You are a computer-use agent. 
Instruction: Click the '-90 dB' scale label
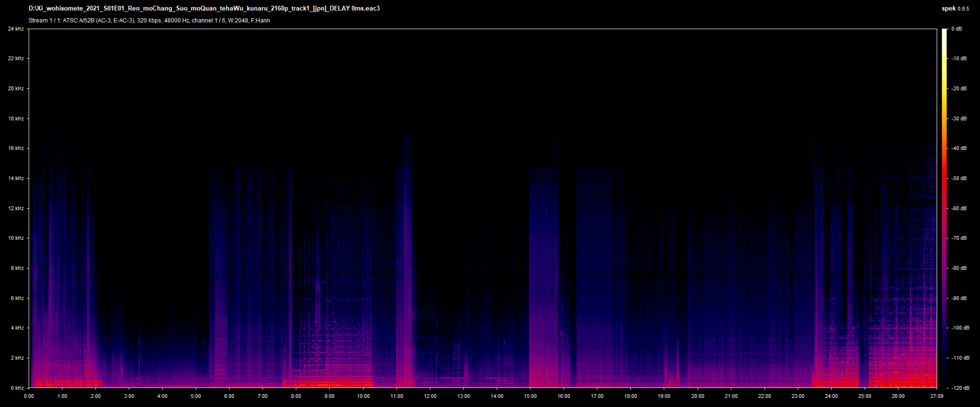coord(959,298)
